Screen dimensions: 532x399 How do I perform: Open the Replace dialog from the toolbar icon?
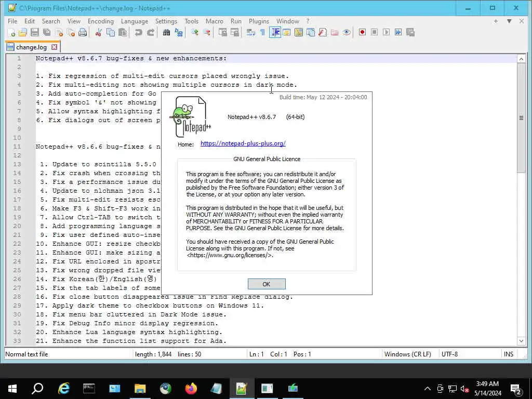tap(179, 32)
